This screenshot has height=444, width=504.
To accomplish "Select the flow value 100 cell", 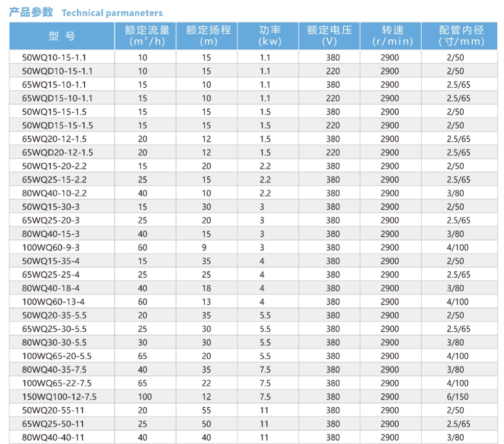I will [x=145, y=397].
